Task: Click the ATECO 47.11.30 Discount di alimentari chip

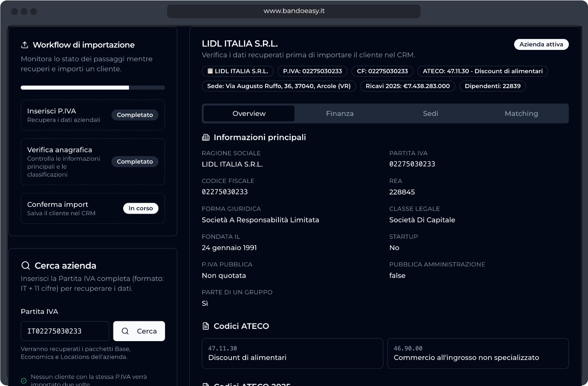Action: click(483, 71)
